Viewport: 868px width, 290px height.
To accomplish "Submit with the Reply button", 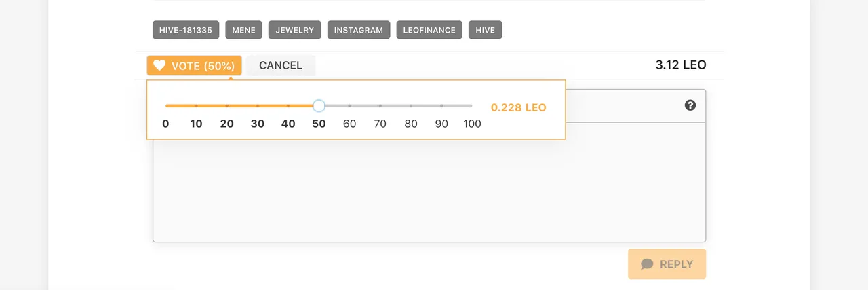I will pos(667,264).
